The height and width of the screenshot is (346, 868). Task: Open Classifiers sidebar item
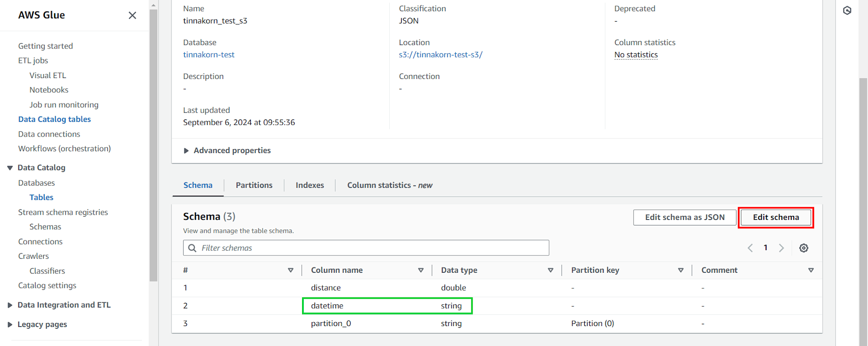47,271
